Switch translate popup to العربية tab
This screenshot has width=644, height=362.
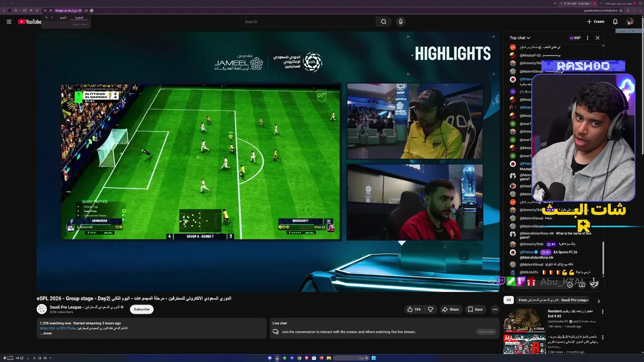tap(63, 17)
